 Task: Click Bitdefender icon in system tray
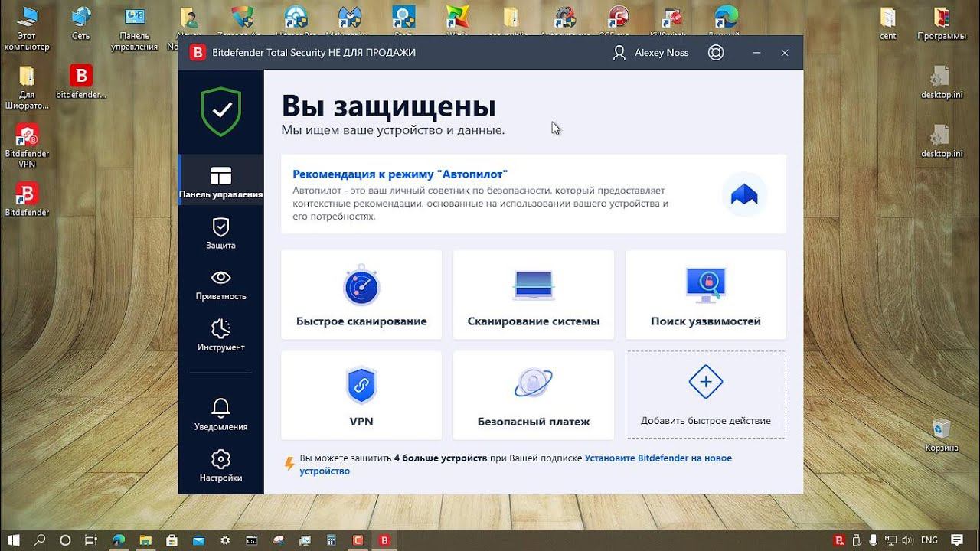(839, 540)
